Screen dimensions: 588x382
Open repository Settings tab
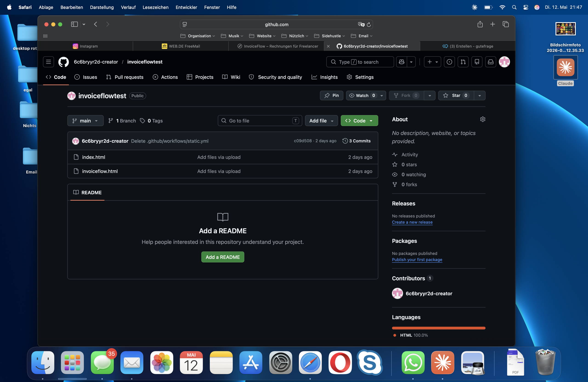360,77
